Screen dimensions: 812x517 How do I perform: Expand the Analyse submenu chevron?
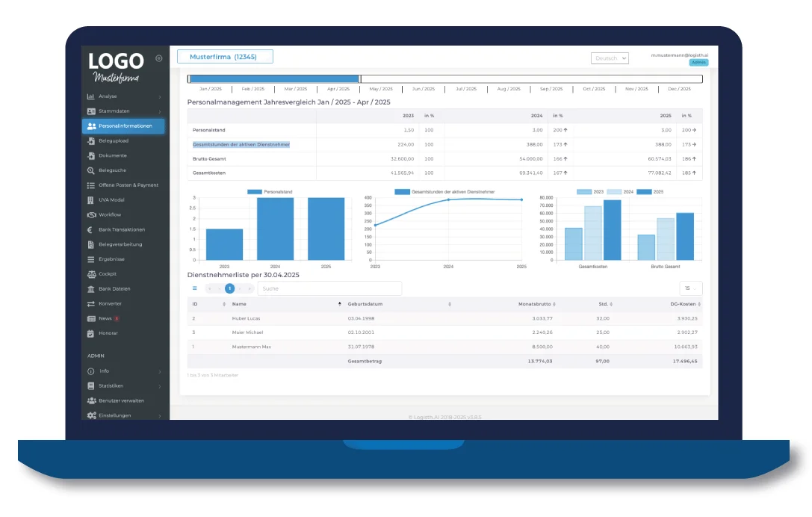click(160, 97)
